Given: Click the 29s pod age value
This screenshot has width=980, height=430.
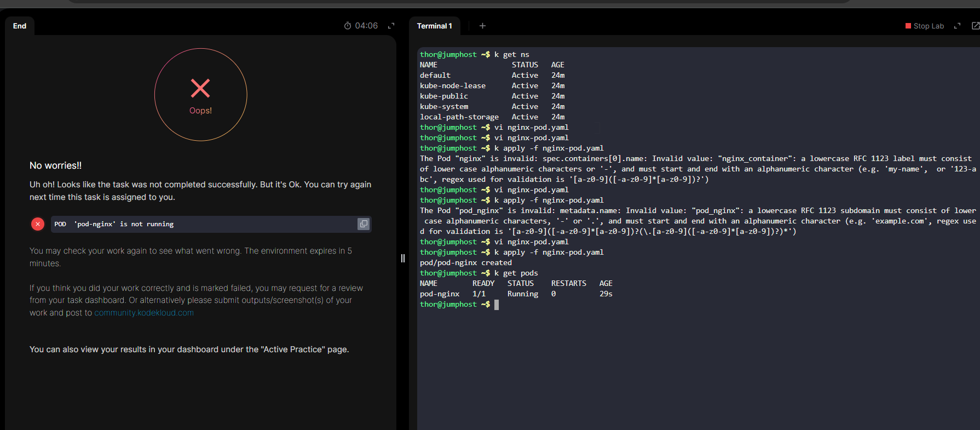Looking at the screenshot, I should click(606, 294).
